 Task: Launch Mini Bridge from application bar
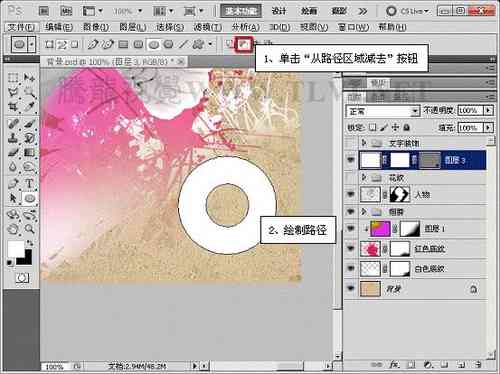tap(66, 11)
